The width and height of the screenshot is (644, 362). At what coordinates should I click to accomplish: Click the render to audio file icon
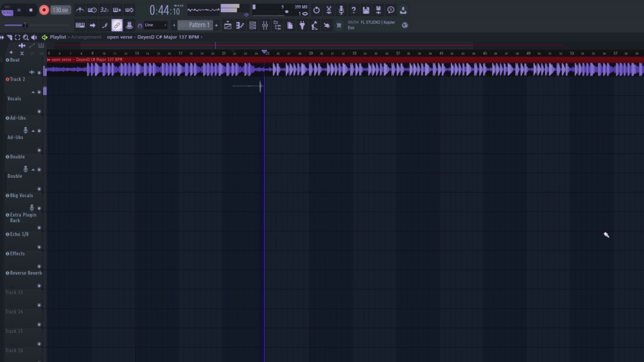tap(378, 10)
